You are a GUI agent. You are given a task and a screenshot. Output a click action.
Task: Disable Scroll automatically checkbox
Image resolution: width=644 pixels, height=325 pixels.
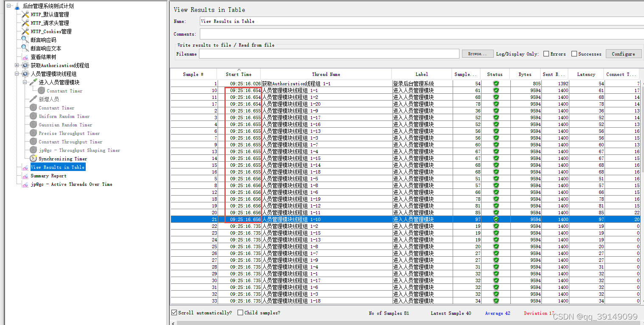(174, 313)
